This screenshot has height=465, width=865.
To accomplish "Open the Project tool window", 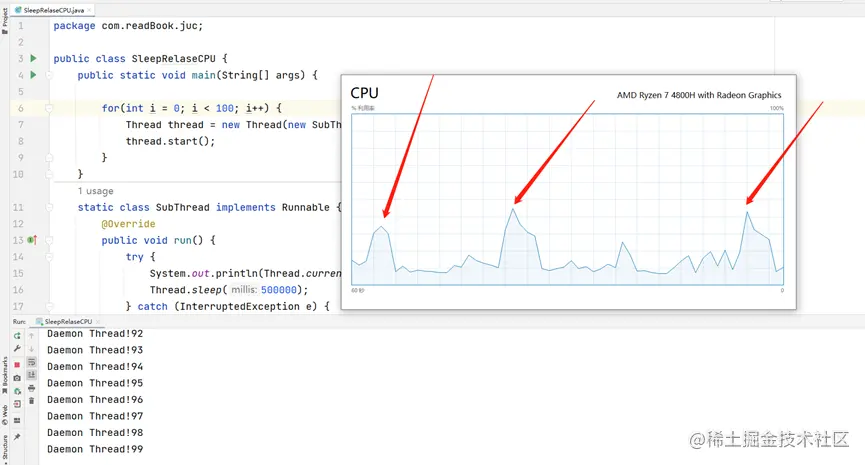I will click(x=4, y=21).
